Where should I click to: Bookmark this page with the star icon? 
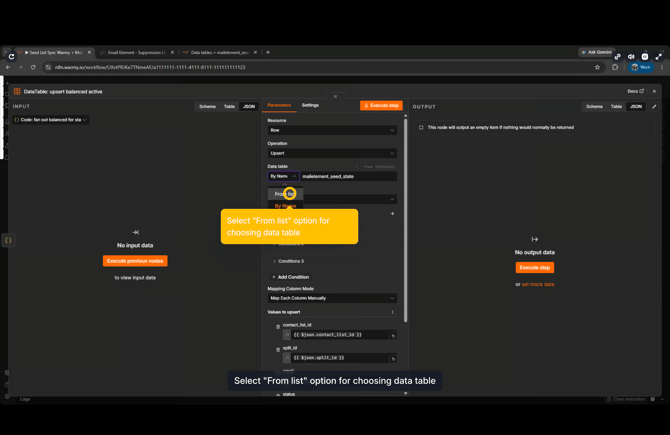(597, 67)
